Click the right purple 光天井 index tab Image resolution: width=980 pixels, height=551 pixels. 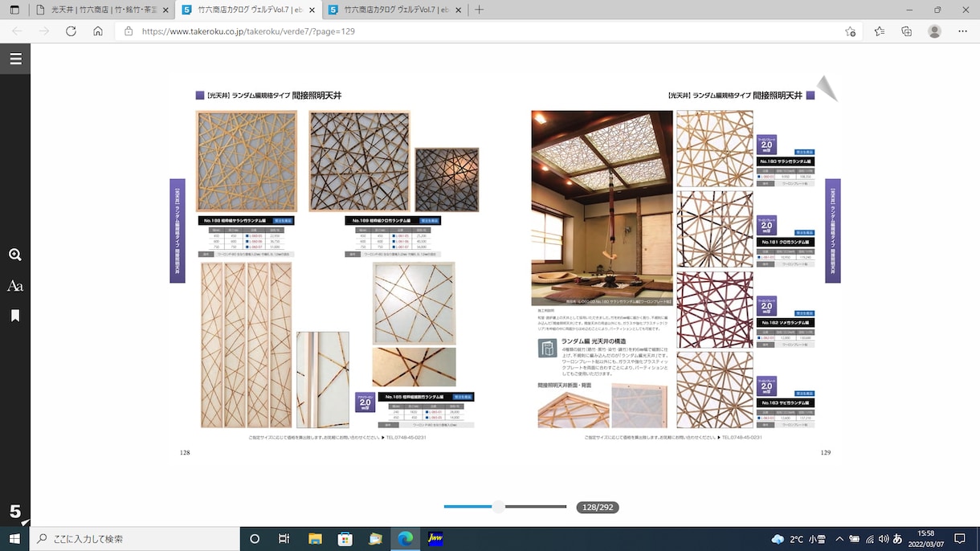[833, 231]
